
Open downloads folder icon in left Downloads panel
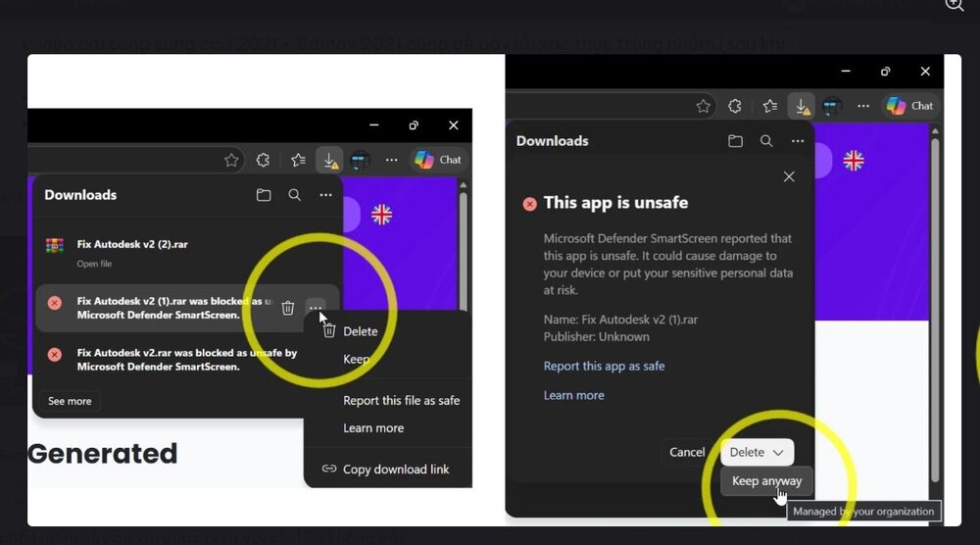coord(264,195)
